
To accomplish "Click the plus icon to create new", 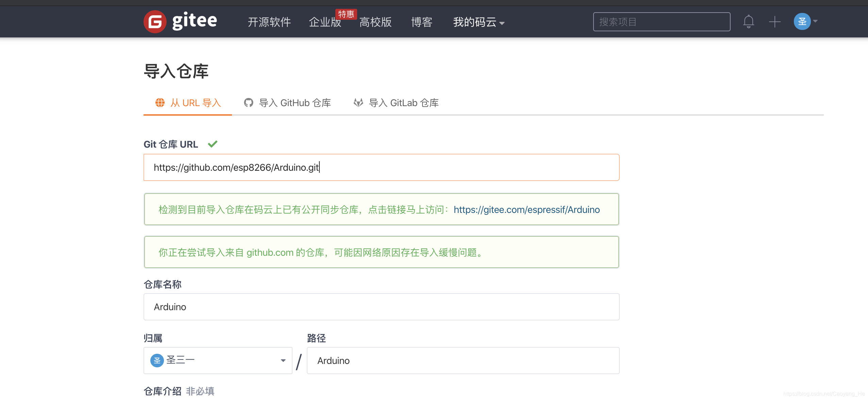I will tap(774, 21).
